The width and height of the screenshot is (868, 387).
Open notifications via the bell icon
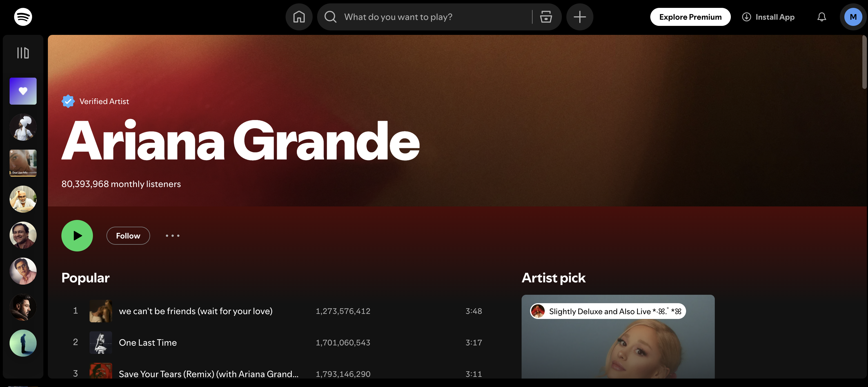coord(822,17)
